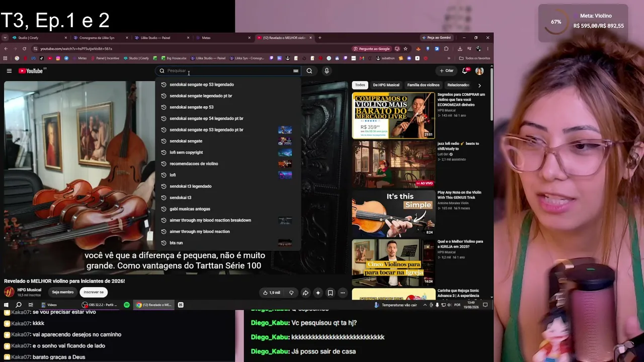This screenshot has width=644, height=362.
Task: Click the Peça ao Gemini button
Action: click(x=436, y=38)
